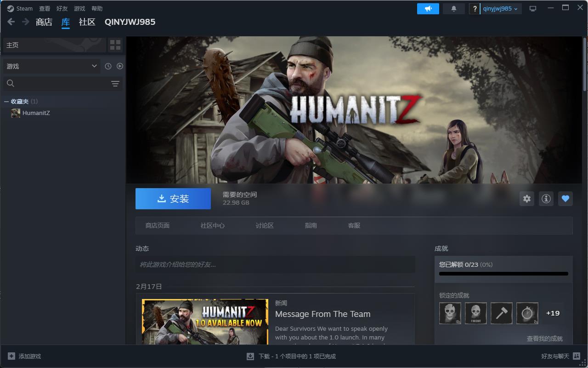588x368 pixels.
Task: Switch to the 商店 tab
Action: [x=44, y=22]
